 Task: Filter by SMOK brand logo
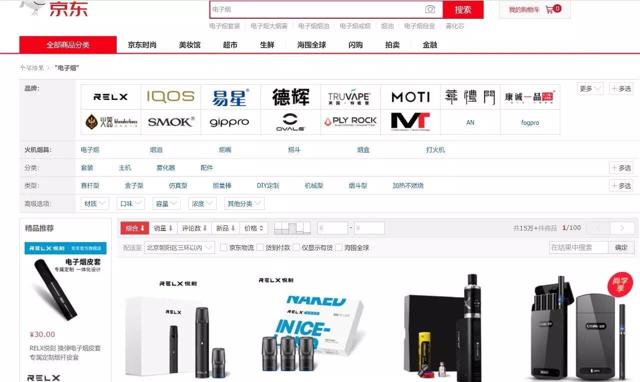tap(171, 122)
